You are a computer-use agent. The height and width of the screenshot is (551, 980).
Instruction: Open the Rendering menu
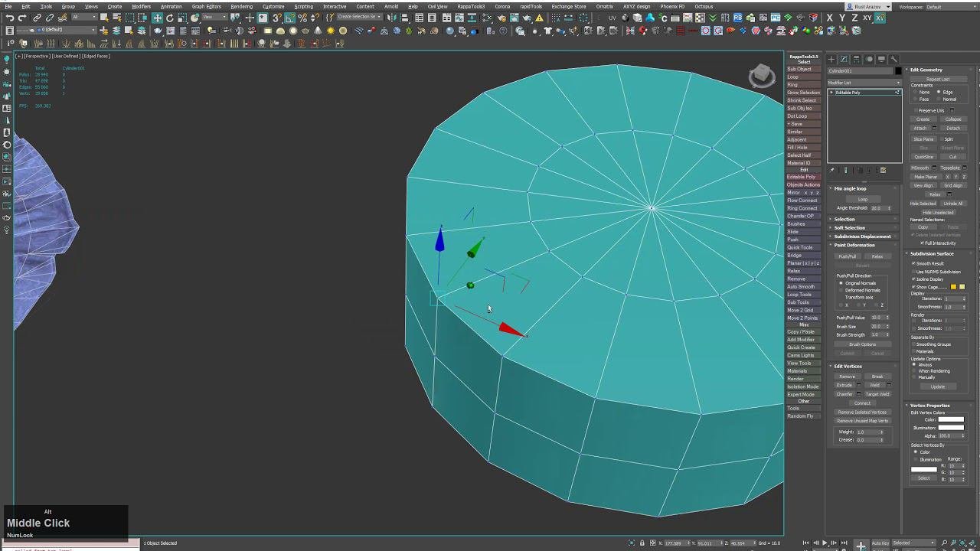coord(241,6)
